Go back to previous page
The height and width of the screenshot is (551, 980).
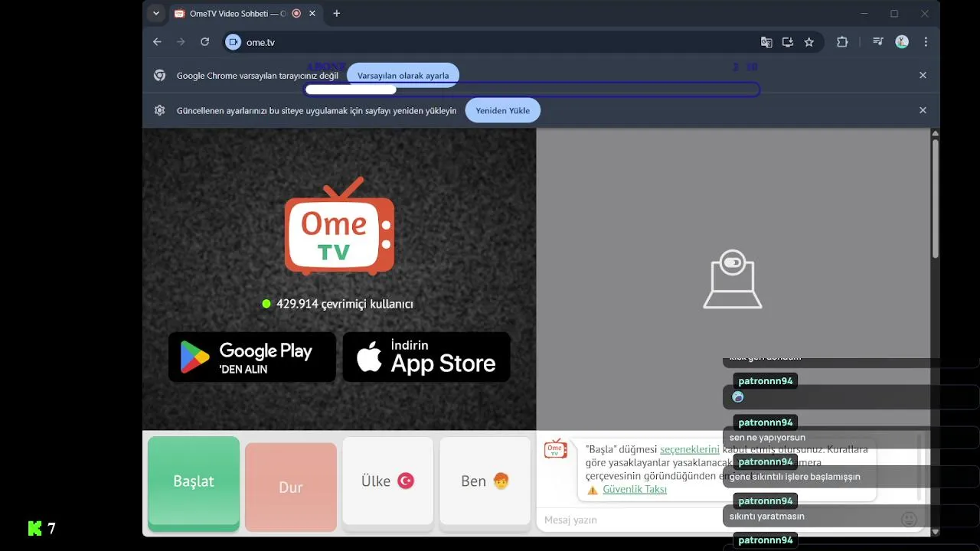[x=157, y=42]
